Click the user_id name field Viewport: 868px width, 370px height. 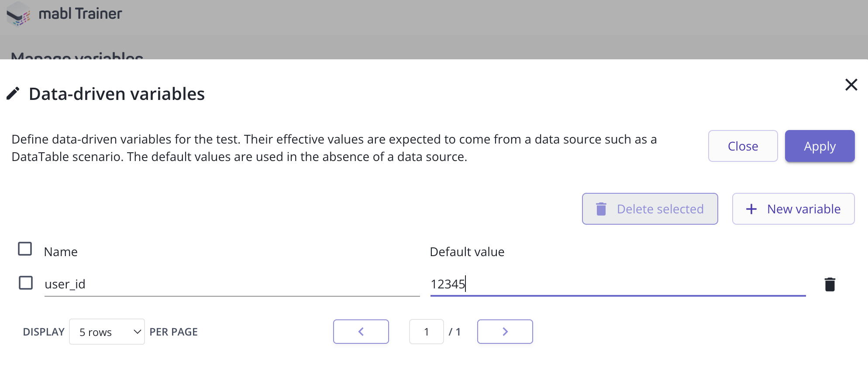pos(231,284)
